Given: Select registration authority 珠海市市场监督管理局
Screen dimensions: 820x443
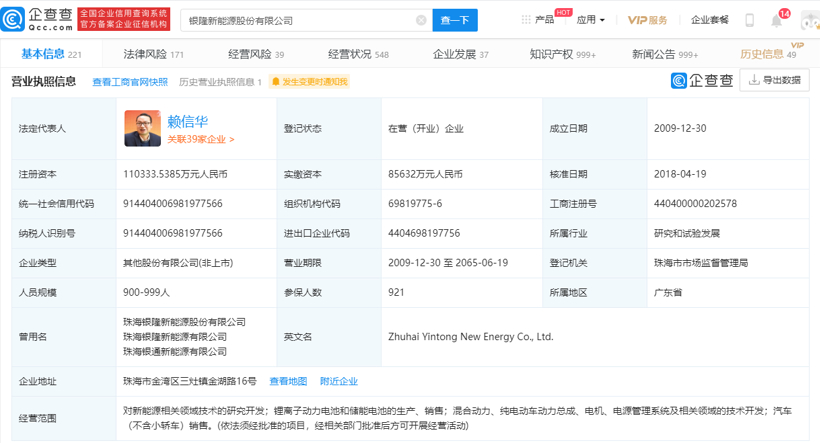Looking at the screenshot, I should pos(701,263).
